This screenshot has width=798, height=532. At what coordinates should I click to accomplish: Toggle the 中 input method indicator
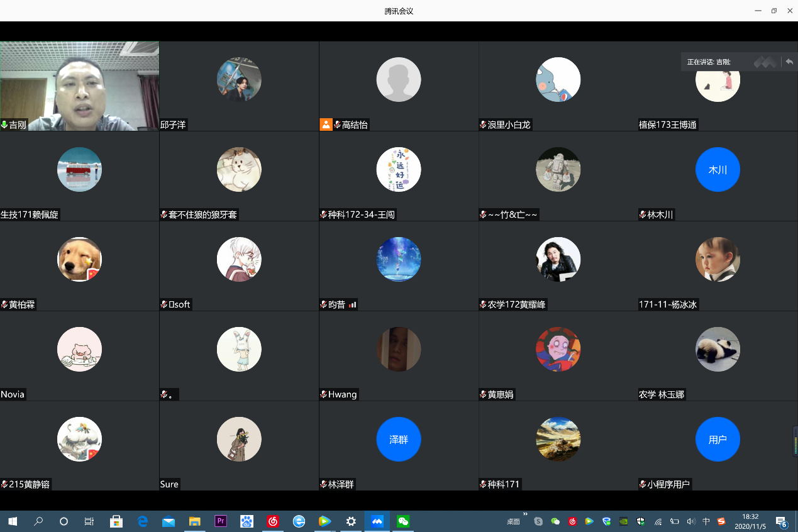tap(706, 521)
